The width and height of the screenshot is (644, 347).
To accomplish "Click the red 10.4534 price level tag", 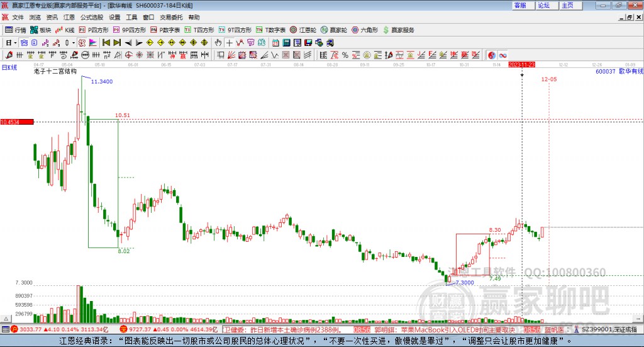I will 17,122.
